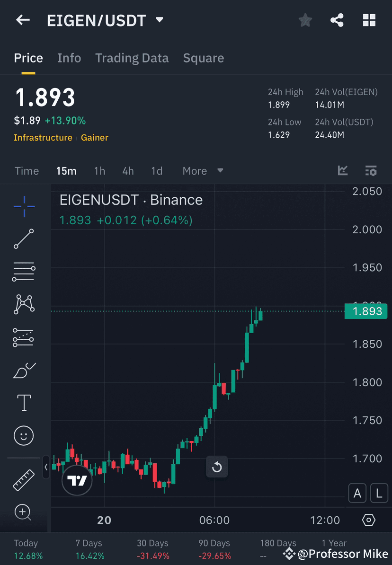This screenshot has height=565, width=392.
Task: Toggle the A button on the chart
Action: [x=357, y=493]
